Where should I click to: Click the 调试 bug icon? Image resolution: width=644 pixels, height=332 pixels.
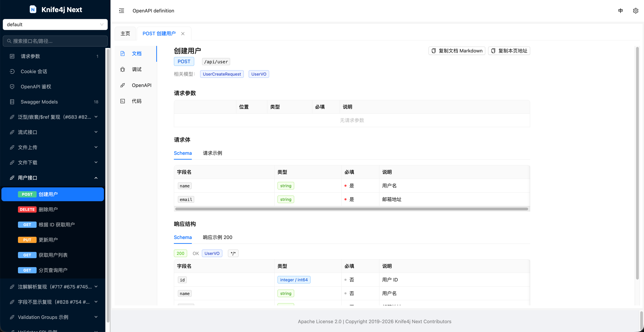tap(123, 69)
